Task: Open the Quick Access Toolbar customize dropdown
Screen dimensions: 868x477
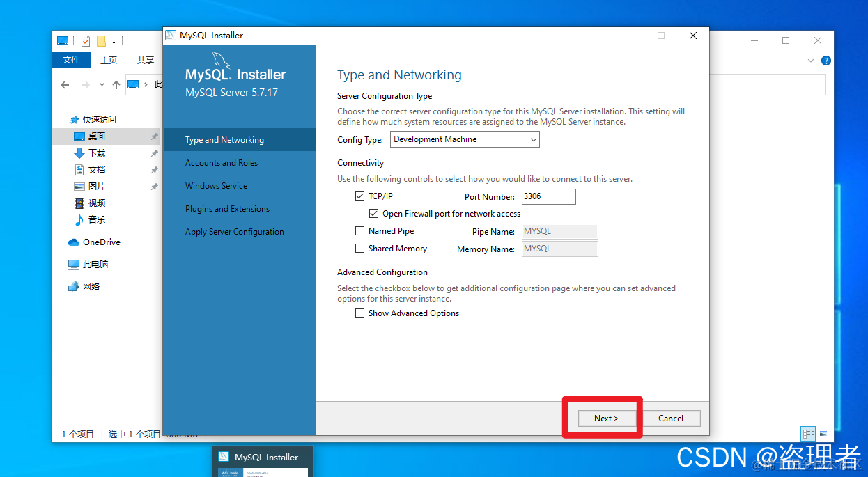Action: [114, 42]
